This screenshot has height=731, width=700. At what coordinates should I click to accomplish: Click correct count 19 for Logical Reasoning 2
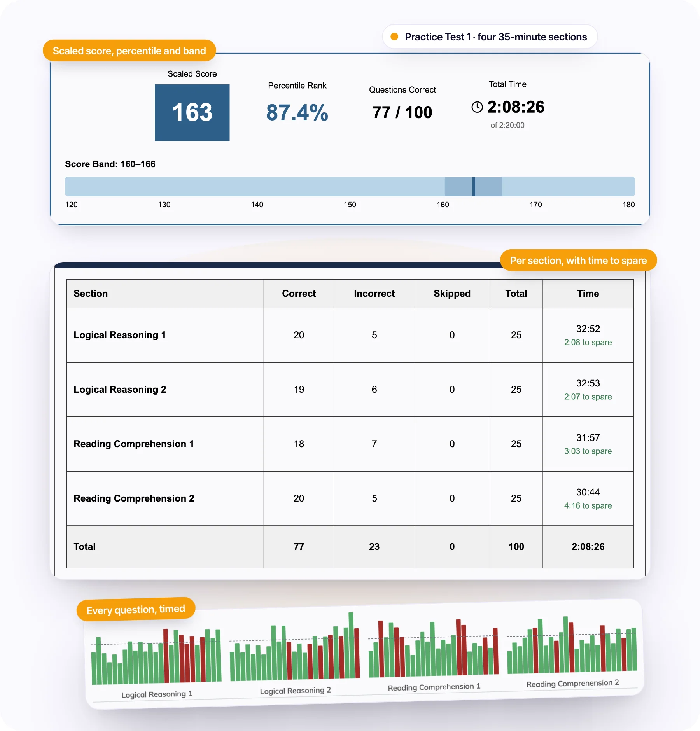click(299, 390)
